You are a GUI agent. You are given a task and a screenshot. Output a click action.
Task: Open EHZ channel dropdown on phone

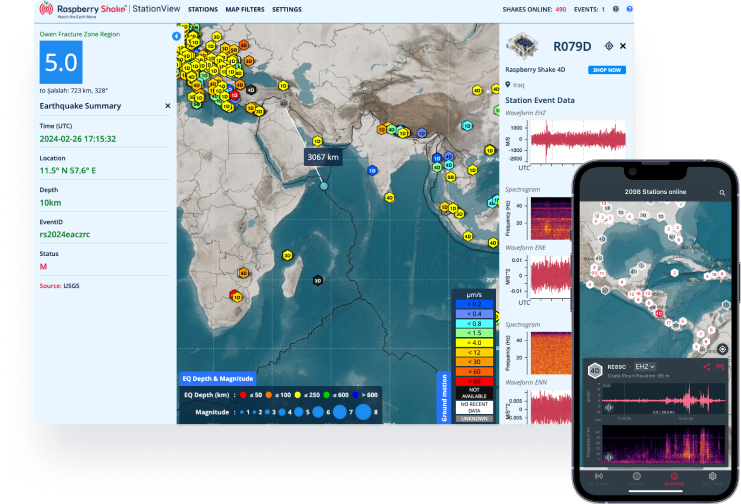pos(645,366)
